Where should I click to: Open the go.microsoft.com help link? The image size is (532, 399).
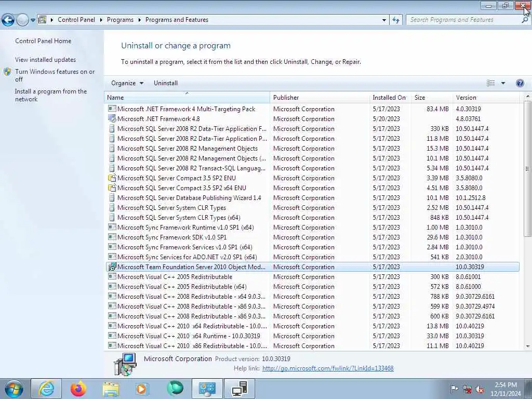point(328,368)
